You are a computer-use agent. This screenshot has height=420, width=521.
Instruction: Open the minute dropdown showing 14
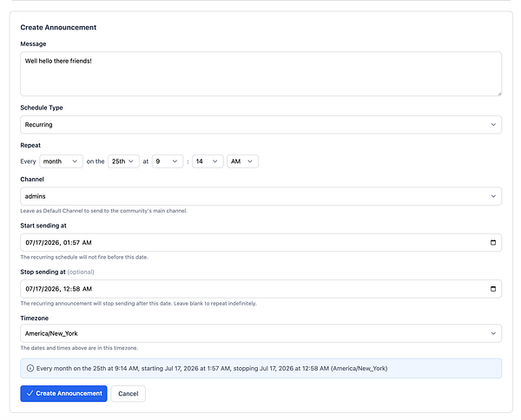pyautogui.click(x=208, y=161)
